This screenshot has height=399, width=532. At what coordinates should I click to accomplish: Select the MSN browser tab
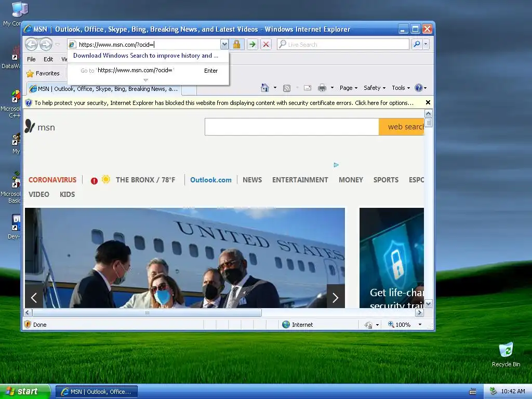pos(104,89)
